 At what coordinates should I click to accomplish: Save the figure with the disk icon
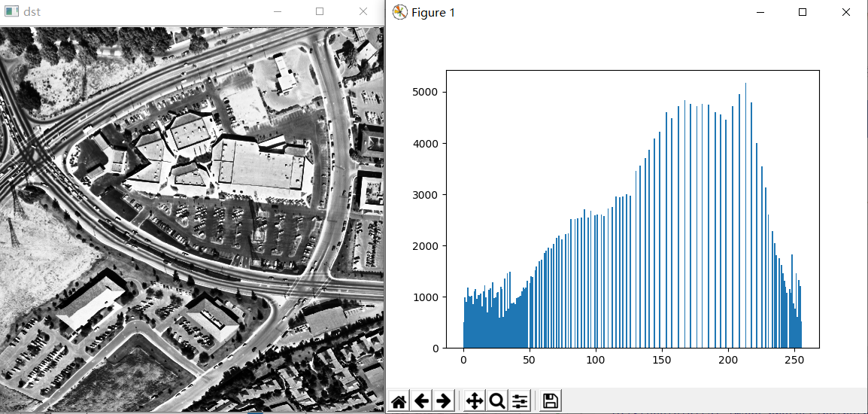tap(551, 400)
